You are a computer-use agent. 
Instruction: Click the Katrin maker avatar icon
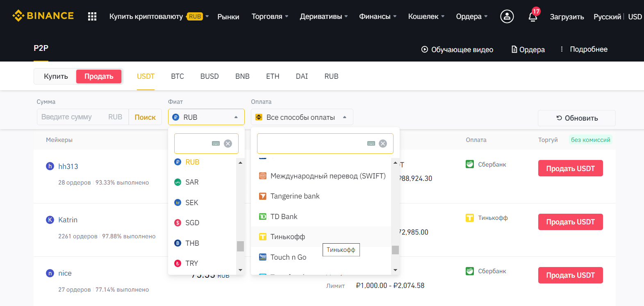click(50, 220)
